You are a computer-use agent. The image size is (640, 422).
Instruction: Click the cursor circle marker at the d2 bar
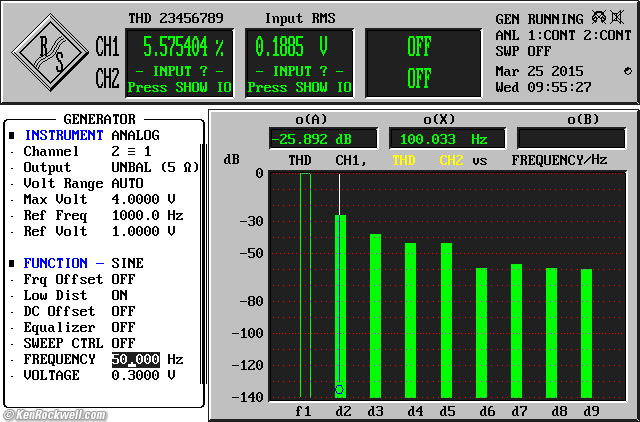(340, 388)
